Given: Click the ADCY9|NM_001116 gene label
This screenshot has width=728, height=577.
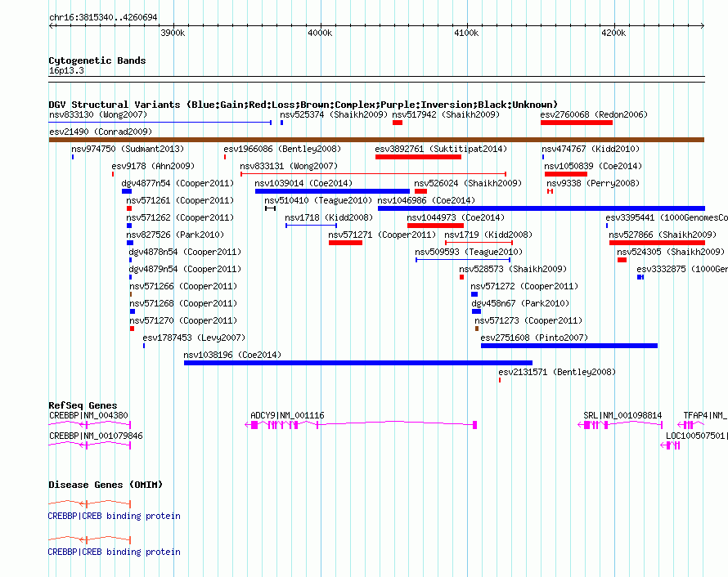Looking at the screenshot, I should click(x=287, y=415).
